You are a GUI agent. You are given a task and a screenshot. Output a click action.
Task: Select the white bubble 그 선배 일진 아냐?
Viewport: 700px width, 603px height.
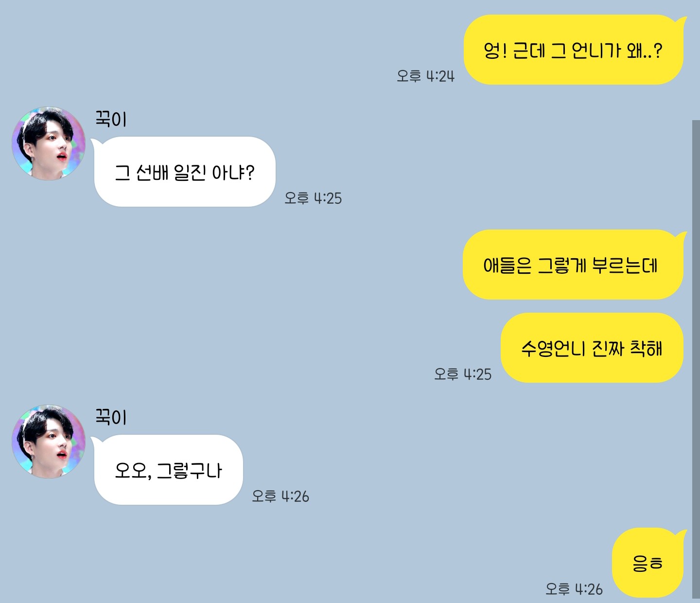click(185, 172)
